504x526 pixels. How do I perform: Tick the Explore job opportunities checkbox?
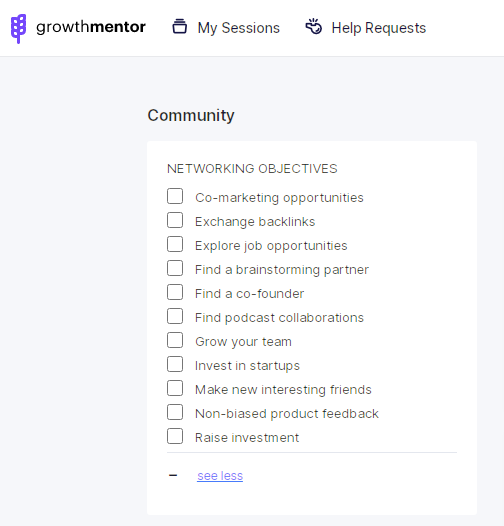pos(175,244)
